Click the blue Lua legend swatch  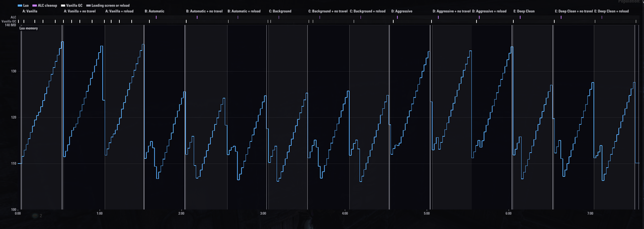(20, 5)
